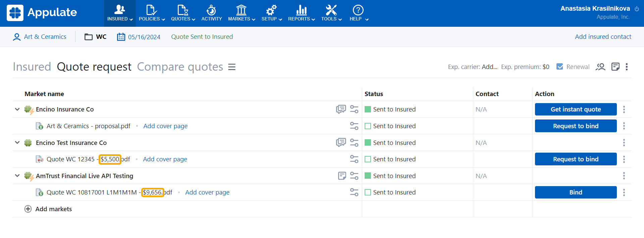
Task: Click Add insured contact link
Action: coord(603,37)
